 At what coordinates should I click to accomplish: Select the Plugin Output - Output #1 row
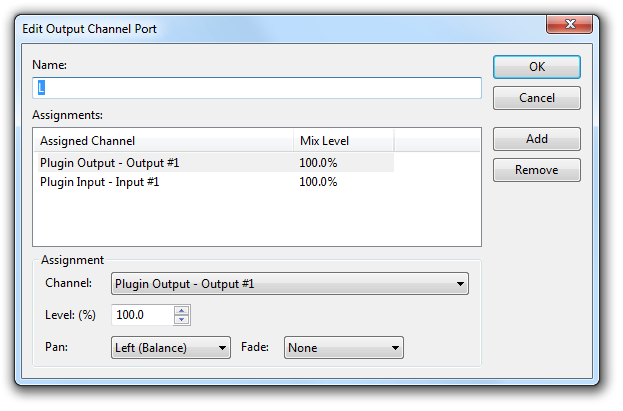(216, 163)
